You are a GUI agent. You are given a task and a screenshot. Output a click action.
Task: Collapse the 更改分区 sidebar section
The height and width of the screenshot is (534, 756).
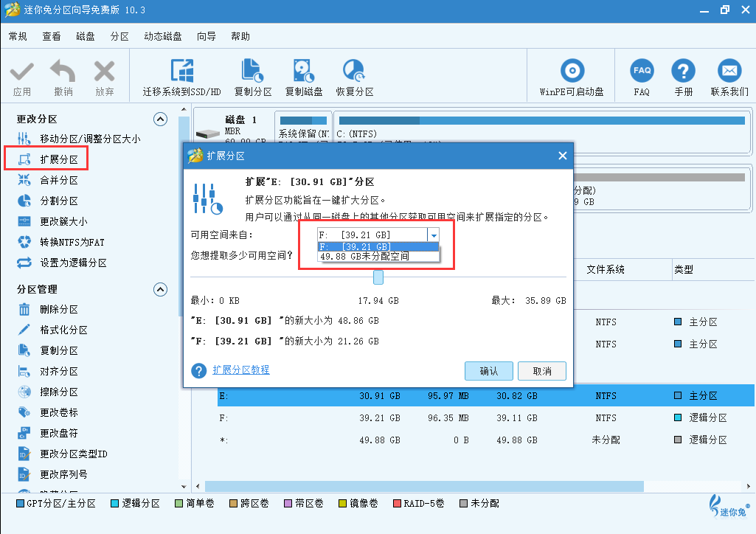point(161,119)
